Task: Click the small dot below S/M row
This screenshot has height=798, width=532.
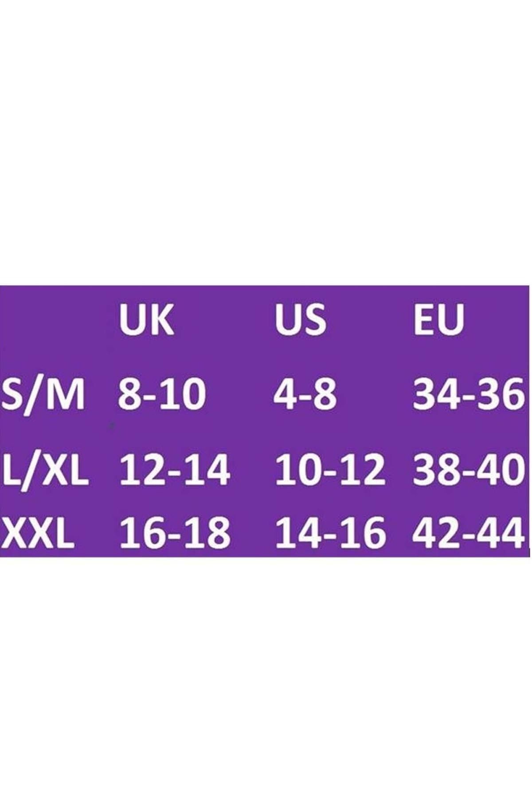Action: [x=112, y=426]
